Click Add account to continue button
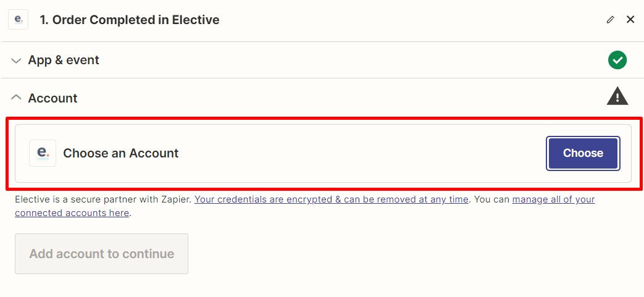The image size is (644, 297). click(x=101, y=254)
